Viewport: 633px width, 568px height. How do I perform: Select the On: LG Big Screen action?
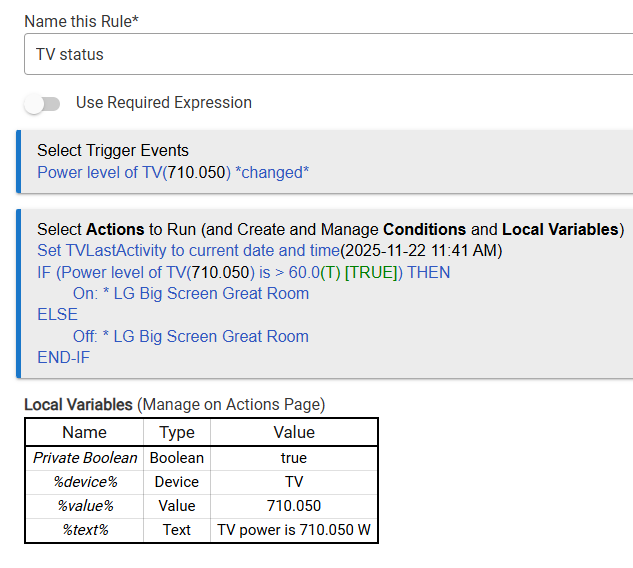[x=190, y=294]
